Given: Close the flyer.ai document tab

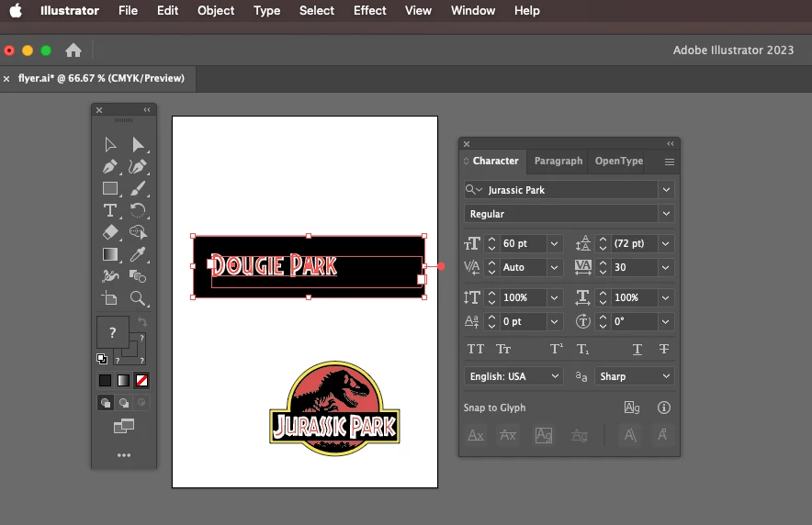Looking at the screenshot, I should (x=6, y=79).
